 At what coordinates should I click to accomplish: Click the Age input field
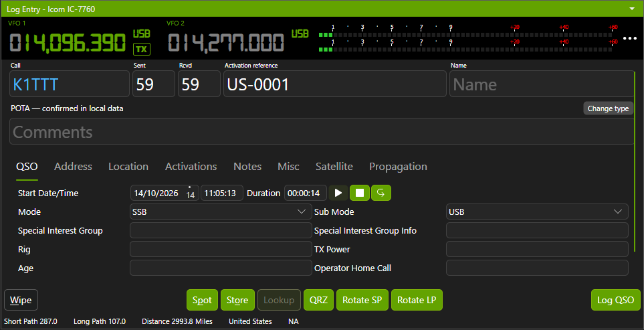tap(221, 268)
